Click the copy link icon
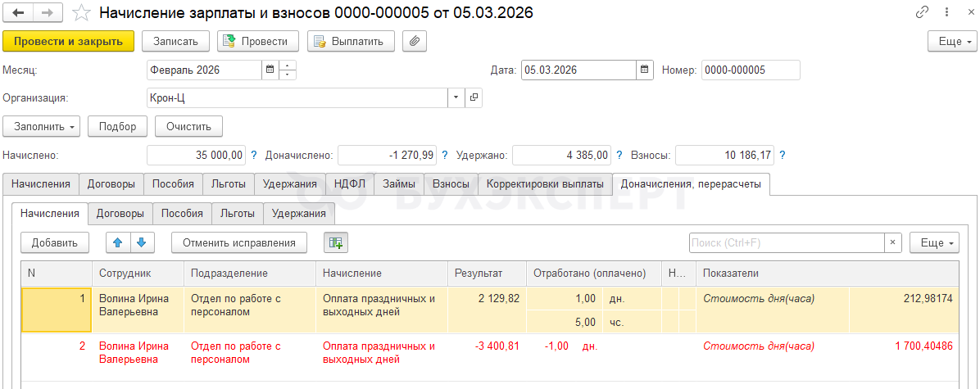Image resolution: width=980 pixels, height=389 pixels. click(x=923, y=13)
